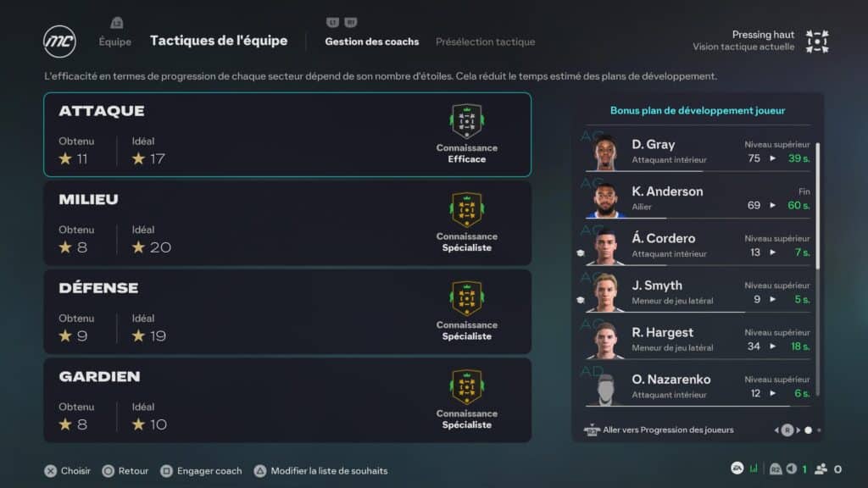Select D. Gray player portrait
868x488 pixels.
604,152
